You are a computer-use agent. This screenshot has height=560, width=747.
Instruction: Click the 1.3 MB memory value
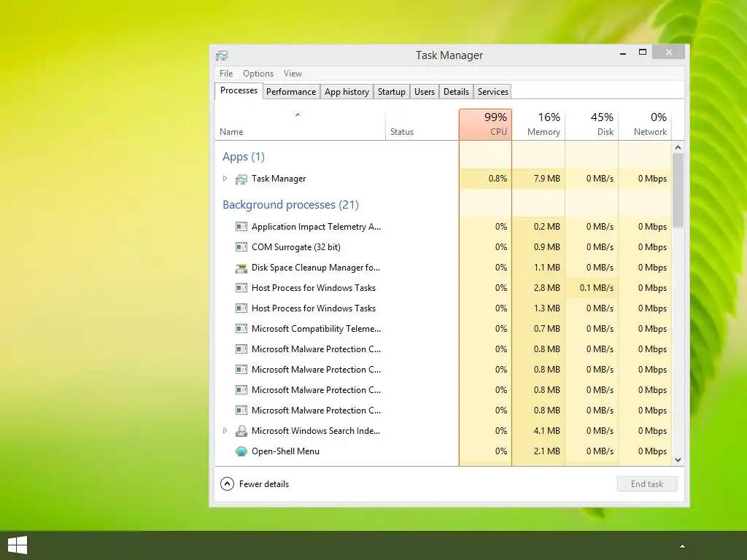(547, 308)
